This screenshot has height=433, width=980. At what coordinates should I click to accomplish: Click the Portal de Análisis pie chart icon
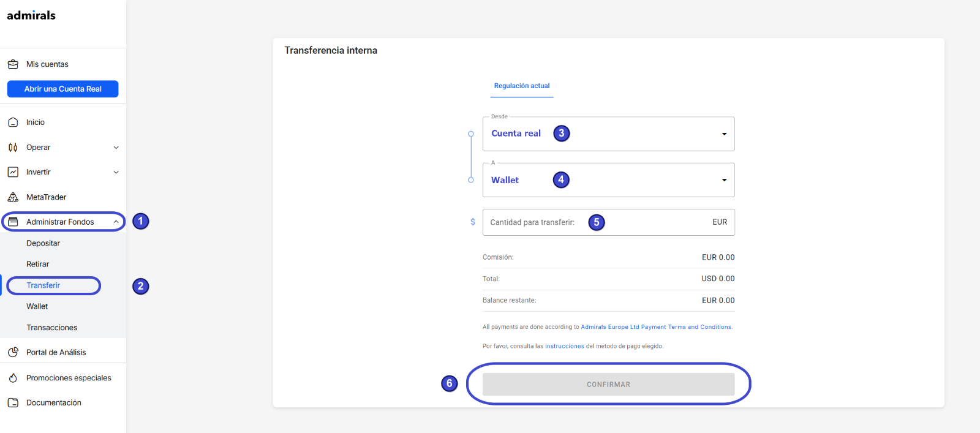(x=13, y=352)
